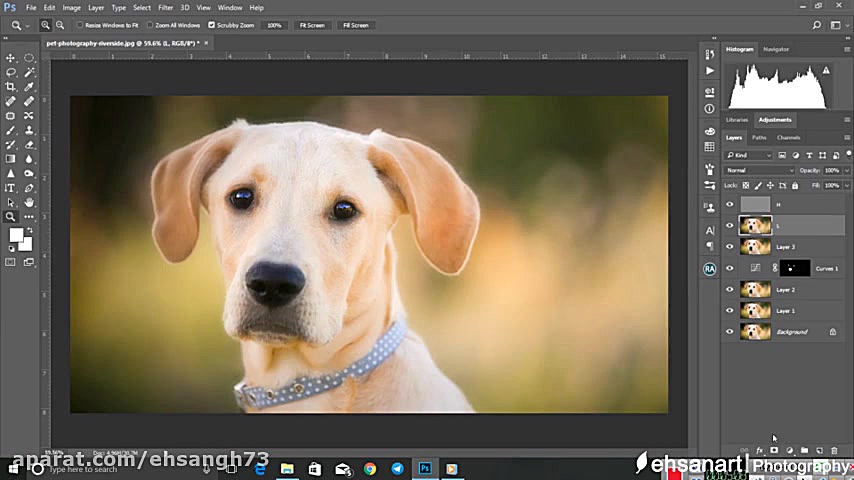Viewport: 854px width, 480px height.
Task: Select the Move tool
Action: point(11,58)
